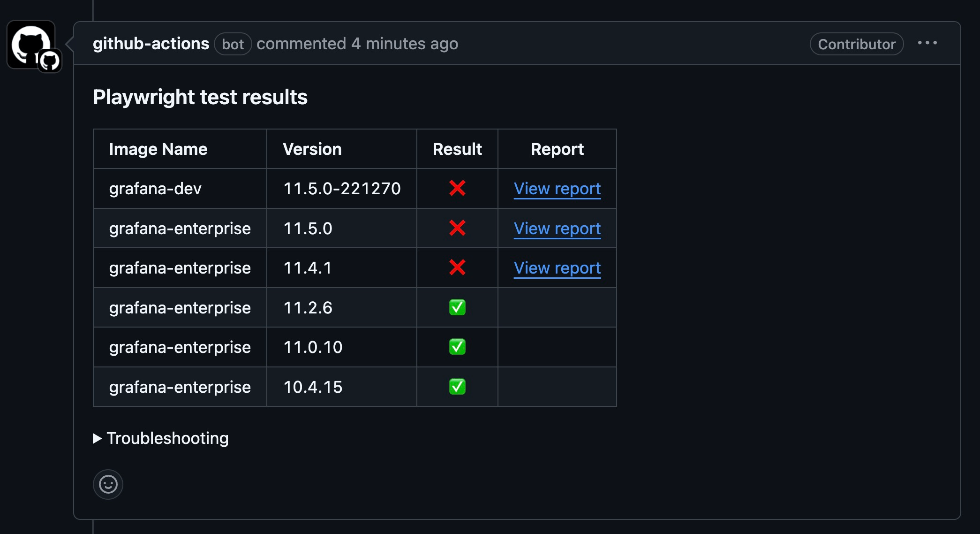Click the Image Name column header
Image resolution: width=980 pixels, height=534 pixels.
point(158,149)
